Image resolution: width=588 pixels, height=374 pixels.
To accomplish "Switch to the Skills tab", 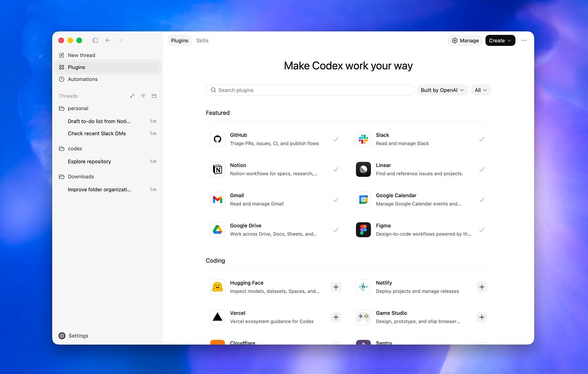I will 202,40.
